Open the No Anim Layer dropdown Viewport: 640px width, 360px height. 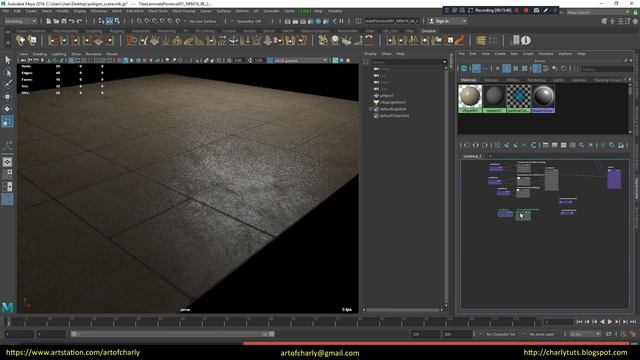[x=542, y=334]
